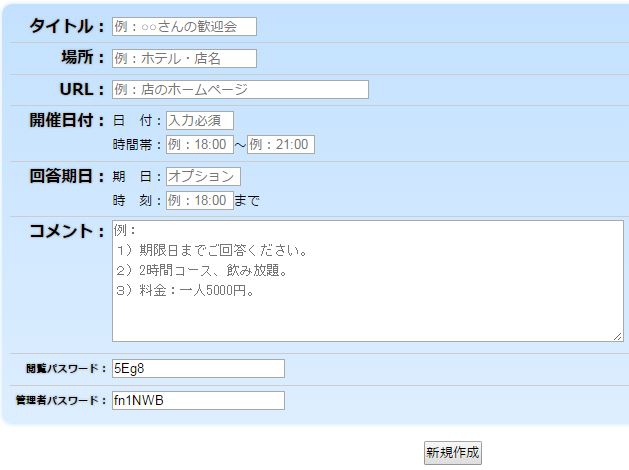Select the 回答期日 期日 option field
The height and width of the screenshot is (470, 629).
203,176
